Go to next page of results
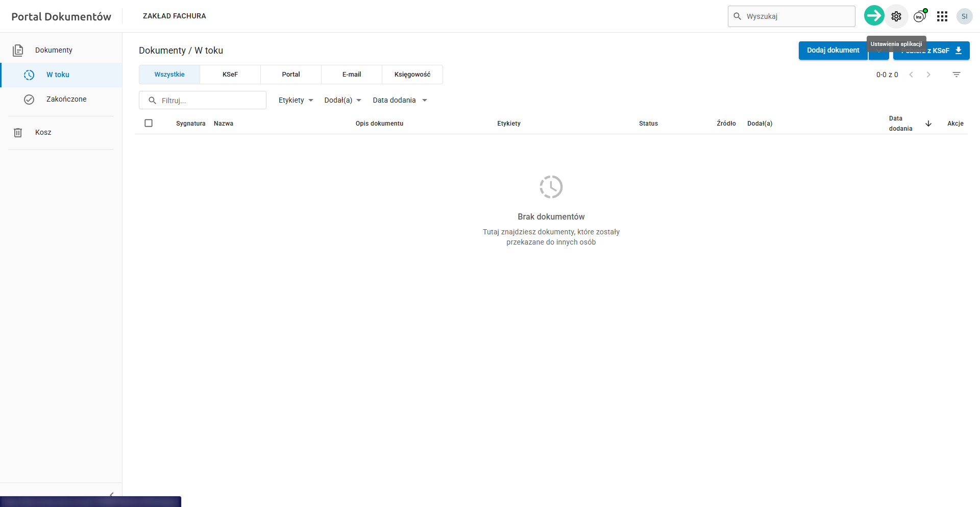 pos(928,75)
